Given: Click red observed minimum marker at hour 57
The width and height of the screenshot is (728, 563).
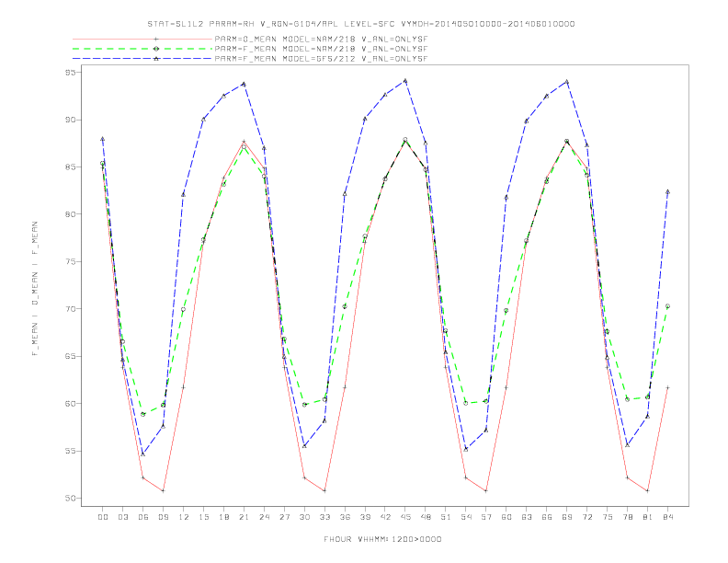Looking at the screenshot, I should (x=486, y=490).
